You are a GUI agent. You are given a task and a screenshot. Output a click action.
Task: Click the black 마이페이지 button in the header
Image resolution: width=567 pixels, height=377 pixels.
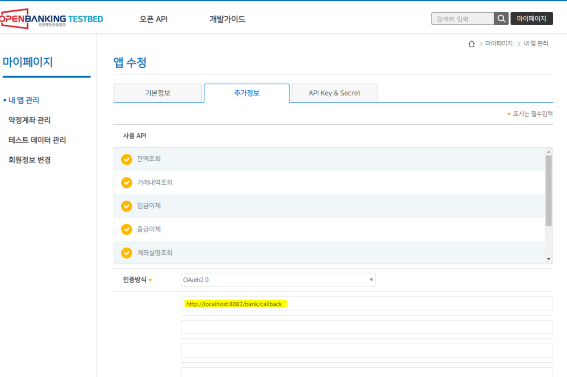tap(532, 18)
